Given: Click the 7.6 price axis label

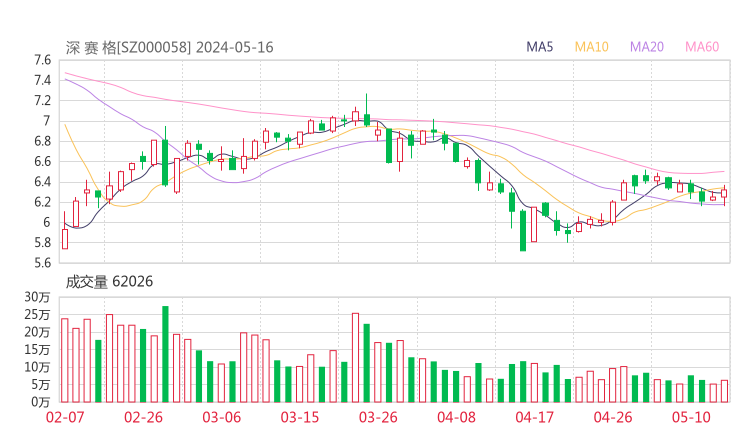Looking at the screenshot, I should (42, 60).
